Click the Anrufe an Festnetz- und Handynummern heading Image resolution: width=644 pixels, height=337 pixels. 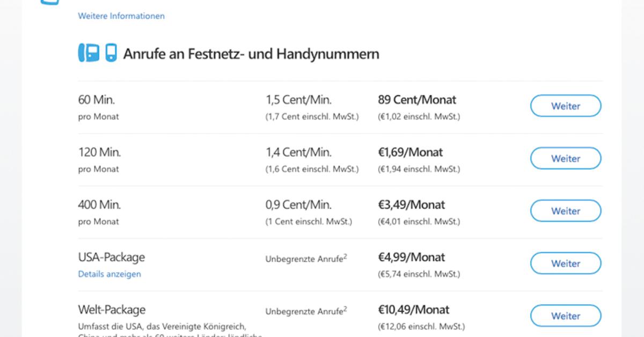click(251, 54)
